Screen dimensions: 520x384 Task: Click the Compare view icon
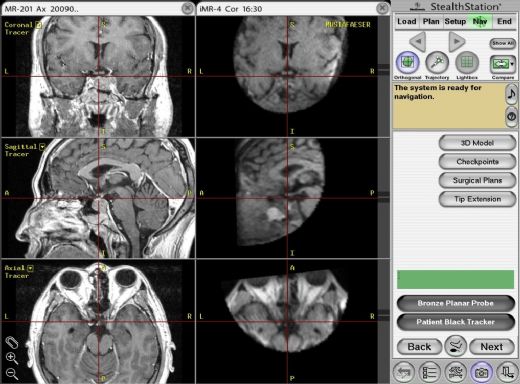(502, 64)
